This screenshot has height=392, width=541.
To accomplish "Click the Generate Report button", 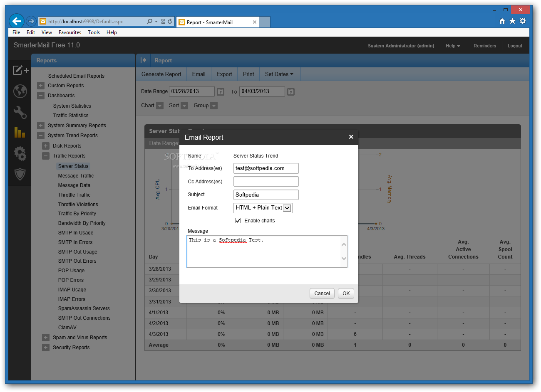I will click(x=161, y=74).
